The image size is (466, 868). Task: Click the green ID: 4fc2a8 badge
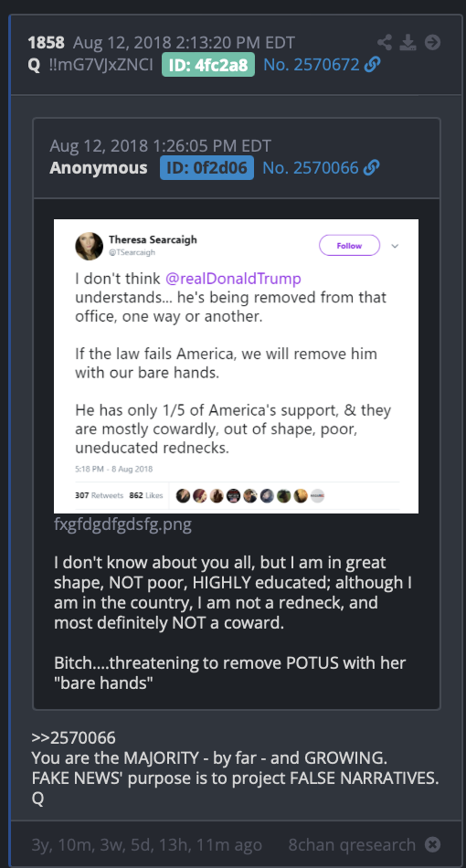(x=208, y=65)
